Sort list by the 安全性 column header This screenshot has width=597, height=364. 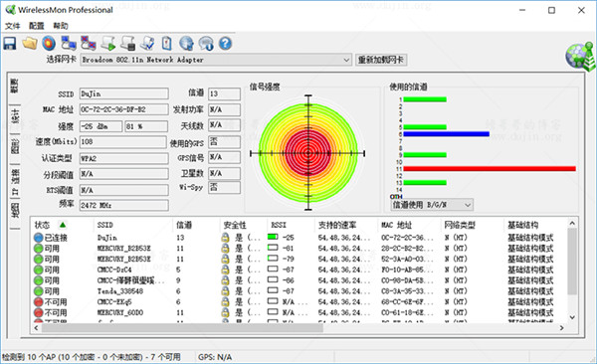click(x=243, y=225)
